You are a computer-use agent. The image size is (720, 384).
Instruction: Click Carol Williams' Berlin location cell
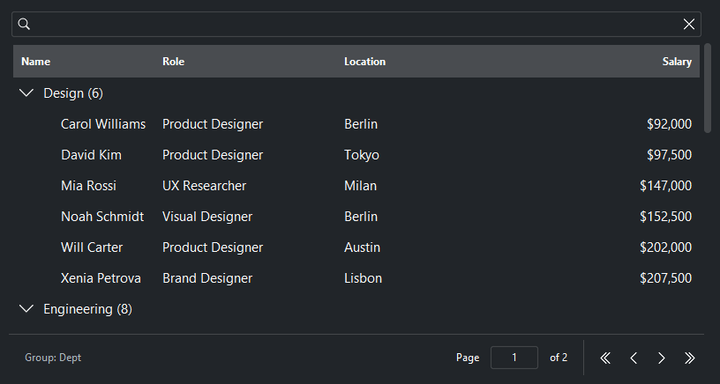361,124
